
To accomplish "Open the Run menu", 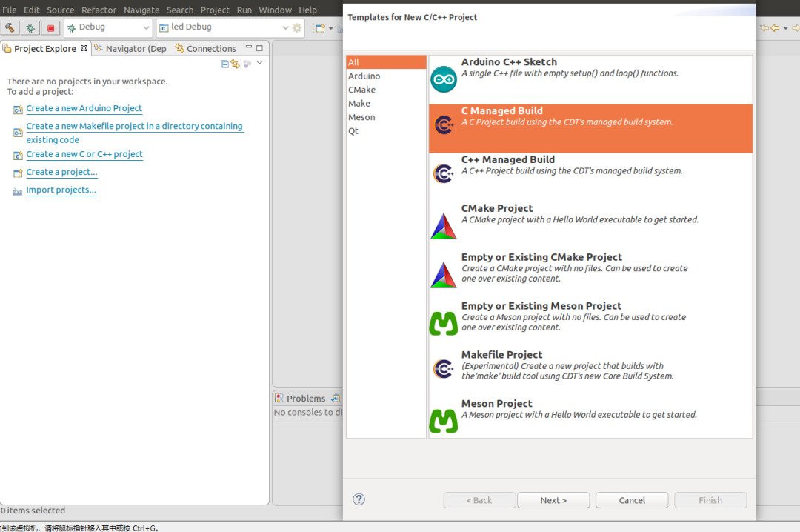I will 244,10.
